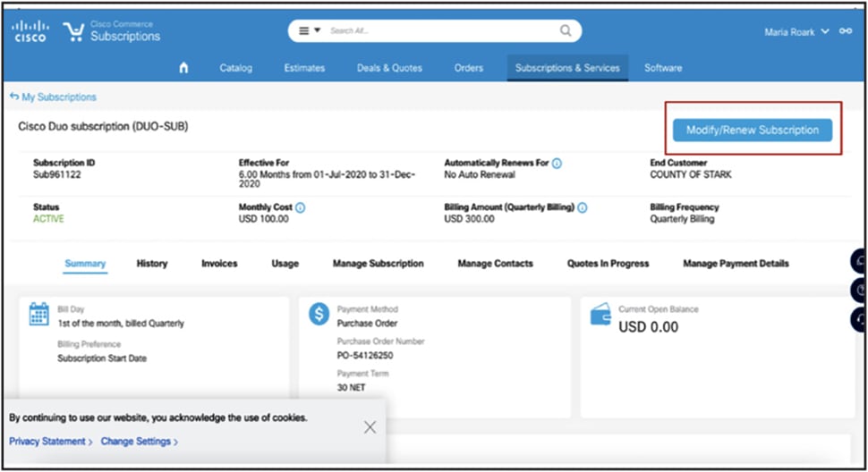This screenshot has height=472, width=868.
Task: Select the Subscription ID Sub961122
Action: pyautogui.click(x=57, y=174)
